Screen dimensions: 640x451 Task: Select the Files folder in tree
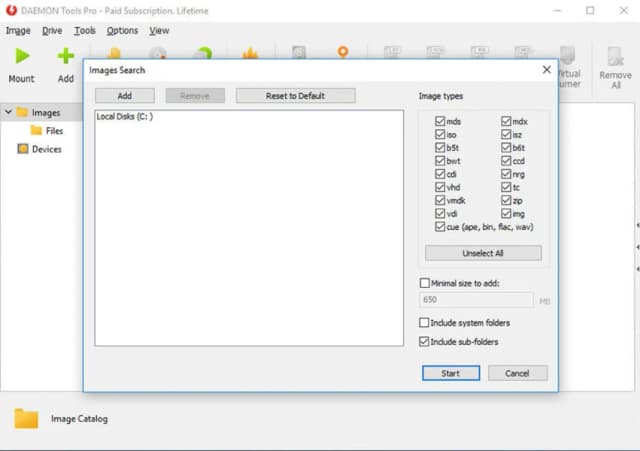(47, 131)
